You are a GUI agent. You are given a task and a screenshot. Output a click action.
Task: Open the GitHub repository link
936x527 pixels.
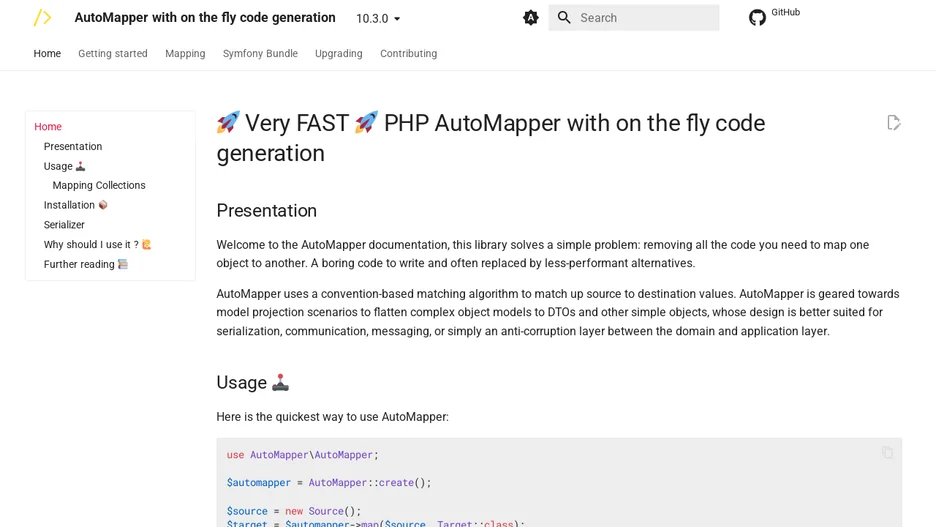pos(774,17)
